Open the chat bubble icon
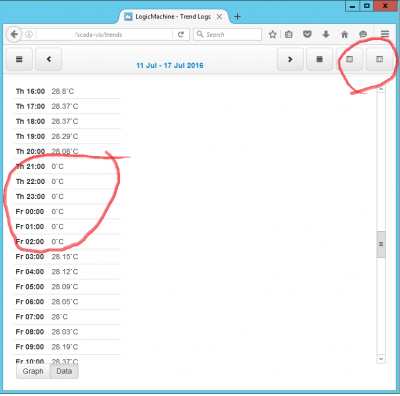The image size is (400, 396). (x=363, y=34)
